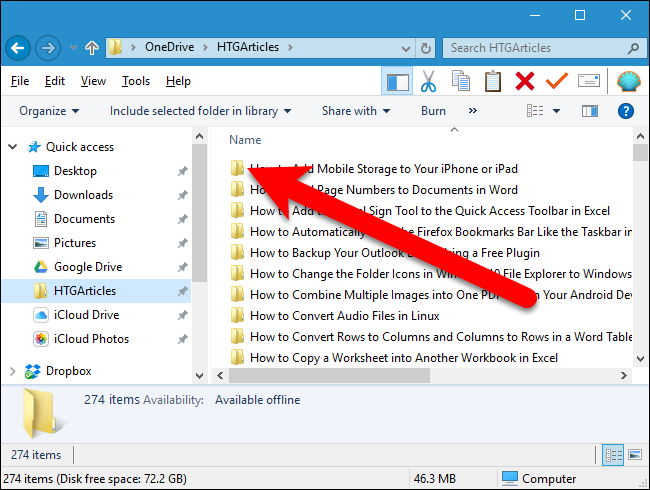The image size is (650, 490).
Task: Select folder How to Backup Your Outlook
Action: (x=395, y=253)
